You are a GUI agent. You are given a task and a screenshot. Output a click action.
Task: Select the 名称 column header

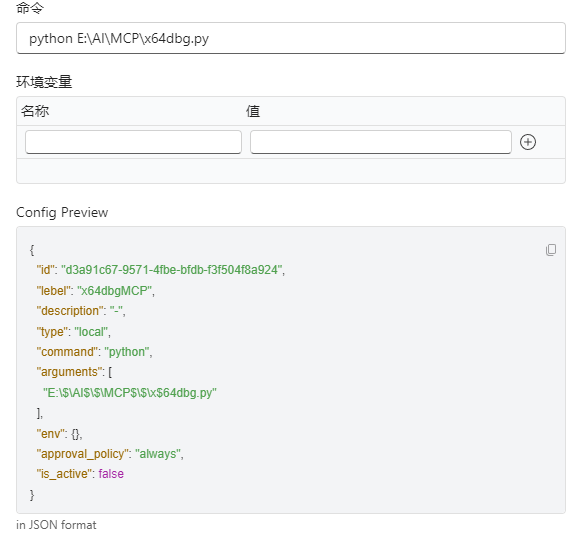[35, 111]
